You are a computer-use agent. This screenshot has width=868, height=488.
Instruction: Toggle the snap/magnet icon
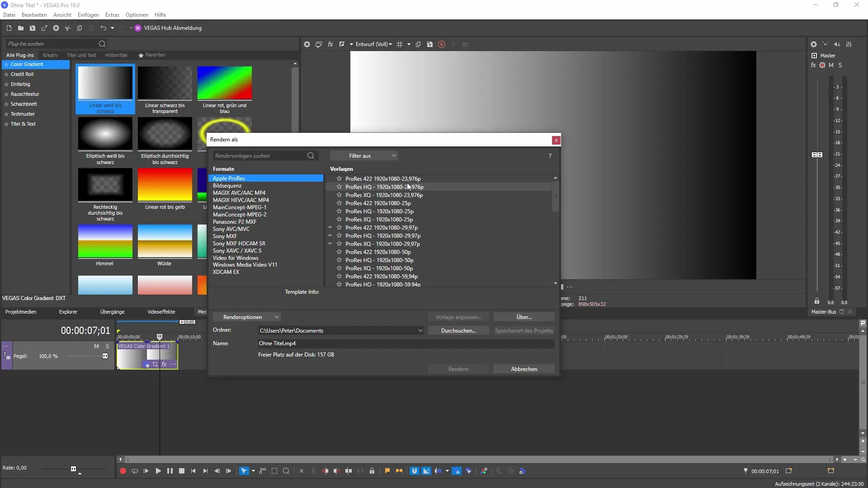point(414,471)
